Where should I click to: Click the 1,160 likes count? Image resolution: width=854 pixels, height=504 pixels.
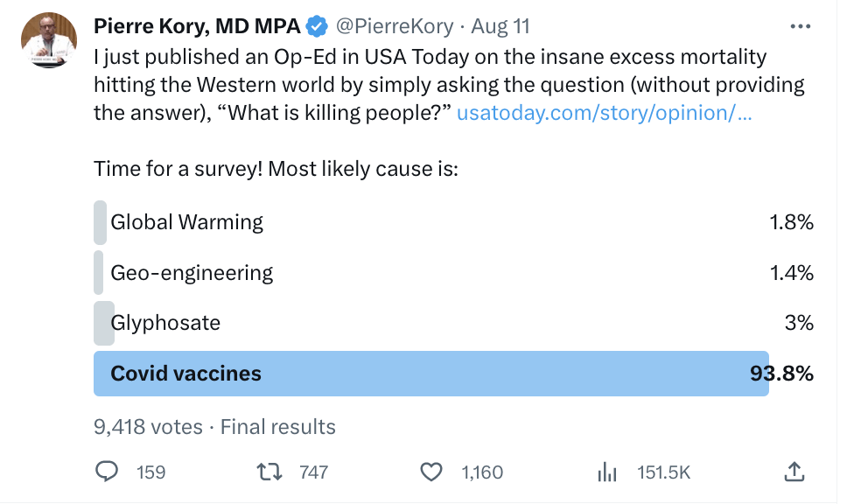pos(482,472)
